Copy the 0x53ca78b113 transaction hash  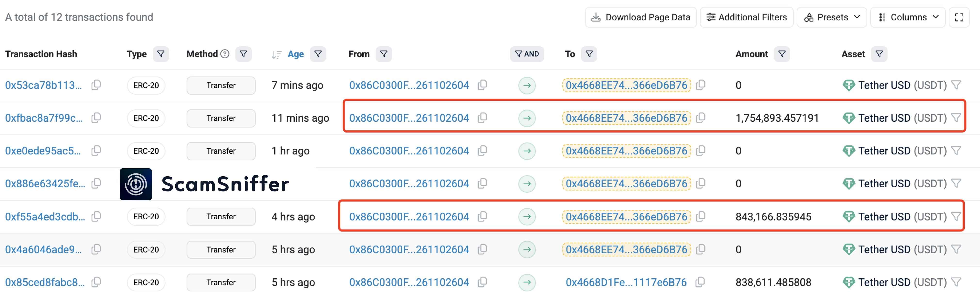click(96, 85)
